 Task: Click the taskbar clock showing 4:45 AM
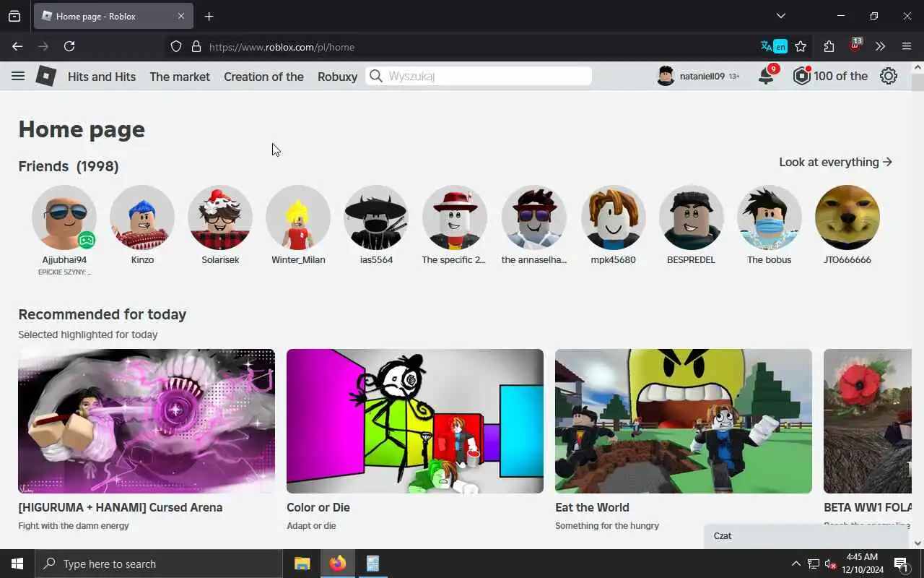pos(862,564)
